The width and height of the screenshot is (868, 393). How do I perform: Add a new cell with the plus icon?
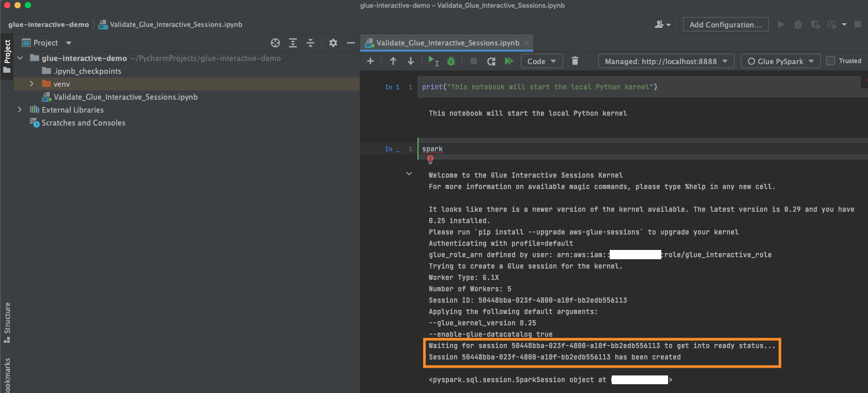coord(370,61)
